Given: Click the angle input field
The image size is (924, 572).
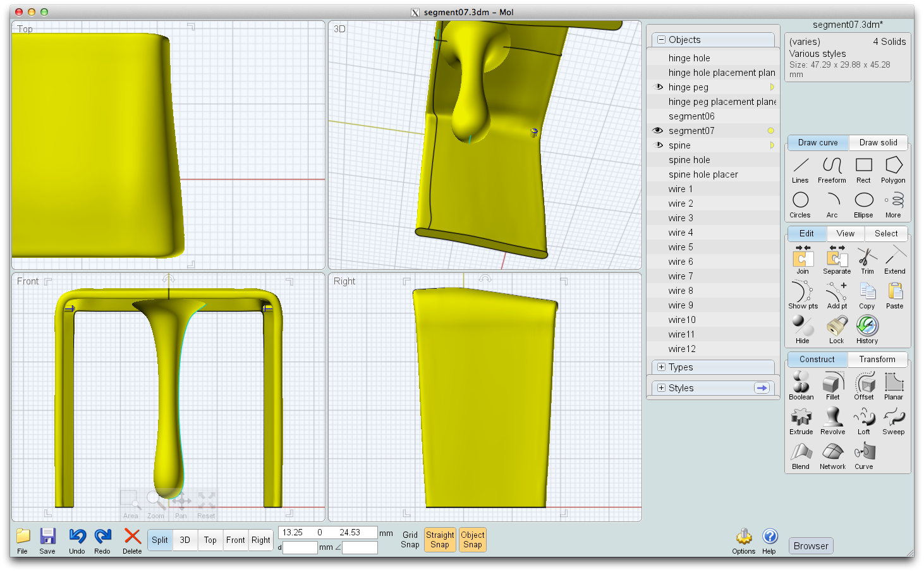Looking at the screenshot, I should tap(360, 547).
